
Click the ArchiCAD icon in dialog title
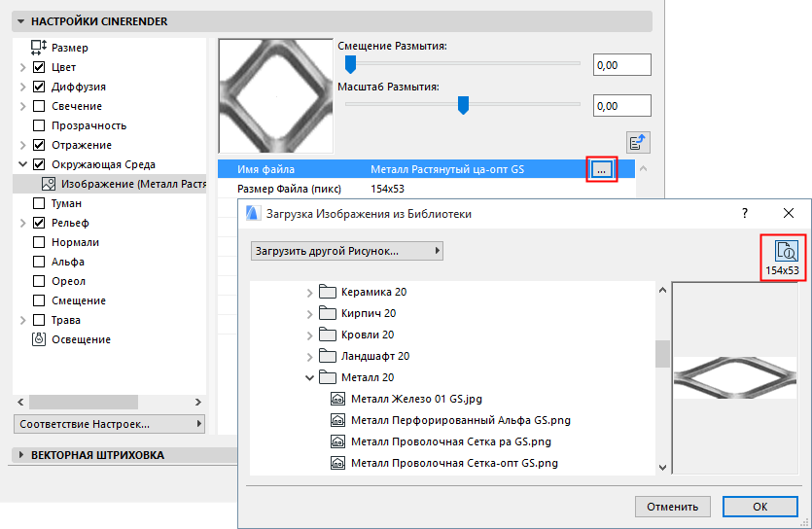coord(252,213)
